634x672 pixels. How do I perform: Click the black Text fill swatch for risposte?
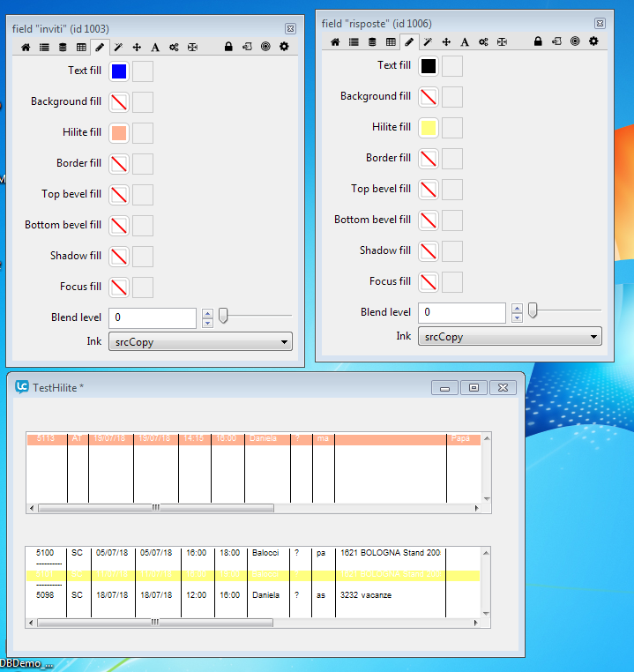click(x=429, y=66)
